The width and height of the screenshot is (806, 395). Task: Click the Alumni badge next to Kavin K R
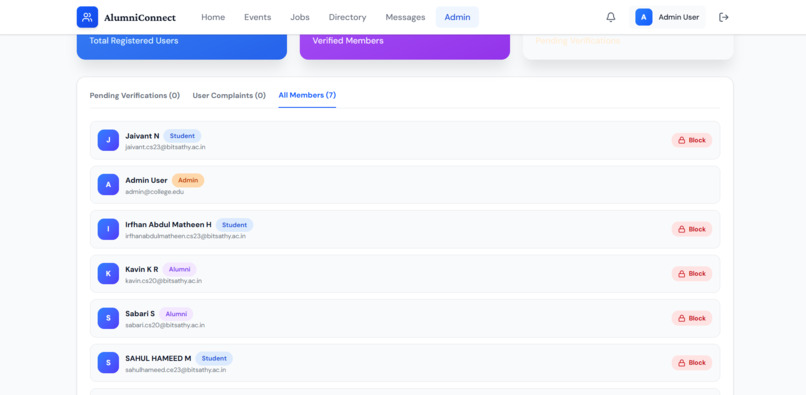pos(179,270)
